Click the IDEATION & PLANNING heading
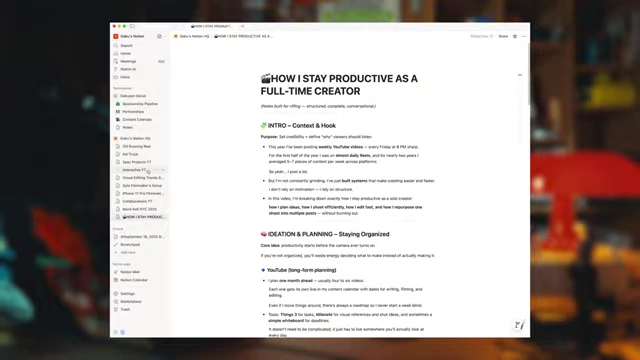Image resolution: width=640 pixels, height=360 pixels. tap(329, 234)
